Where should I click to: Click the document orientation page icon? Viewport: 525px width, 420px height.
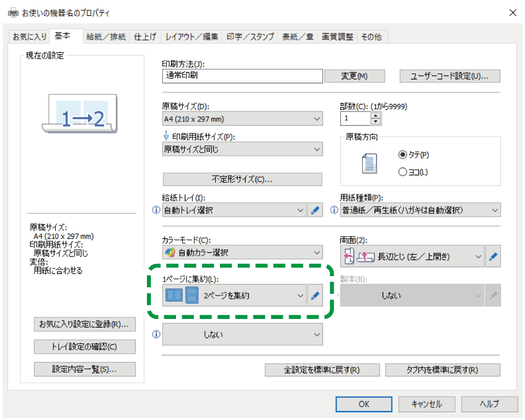368,163
